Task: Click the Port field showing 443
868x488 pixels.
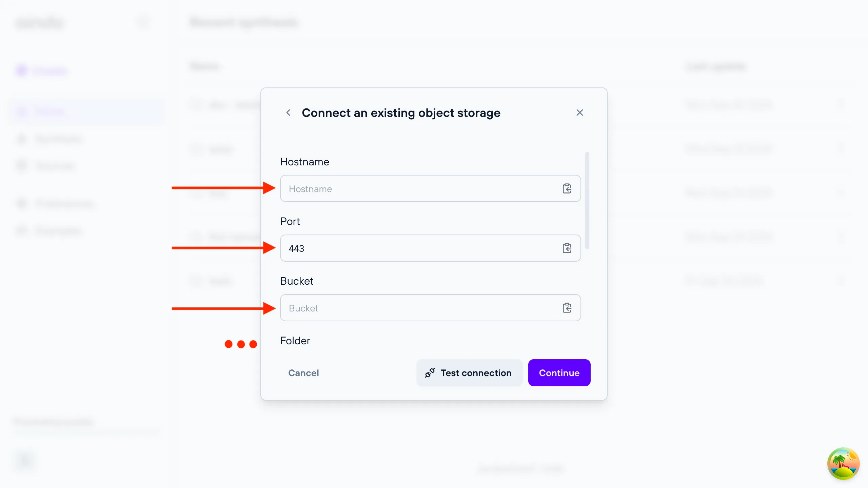Action: pyautogui.click(x=430, y=248)
